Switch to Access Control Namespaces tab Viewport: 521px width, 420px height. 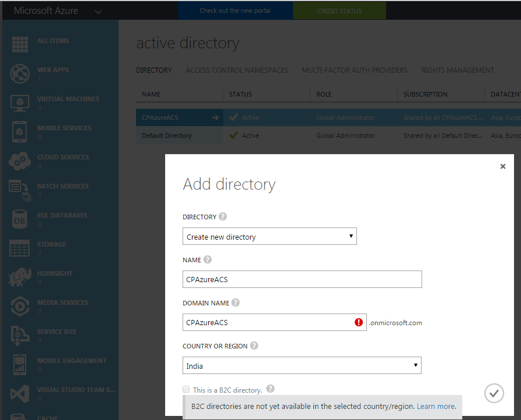point(237,70)
